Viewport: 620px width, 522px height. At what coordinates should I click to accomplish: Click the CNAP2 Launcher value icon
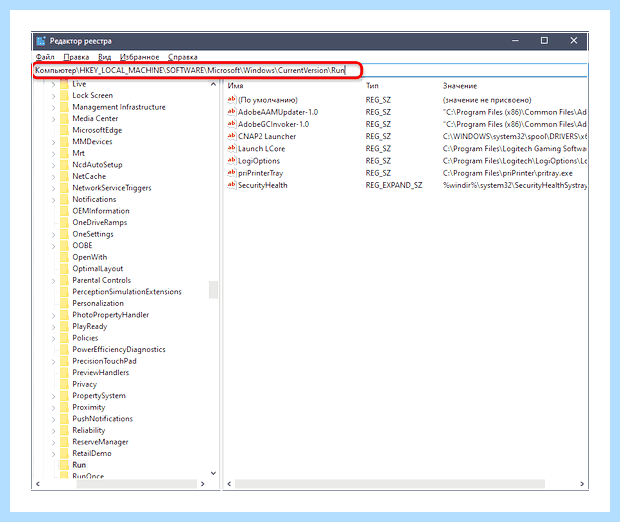[232, 136]
